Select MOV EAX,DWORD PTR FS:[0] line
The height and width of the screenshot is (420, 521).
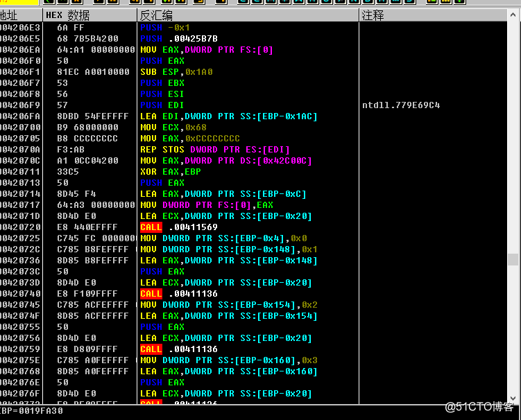pos(206,50)
